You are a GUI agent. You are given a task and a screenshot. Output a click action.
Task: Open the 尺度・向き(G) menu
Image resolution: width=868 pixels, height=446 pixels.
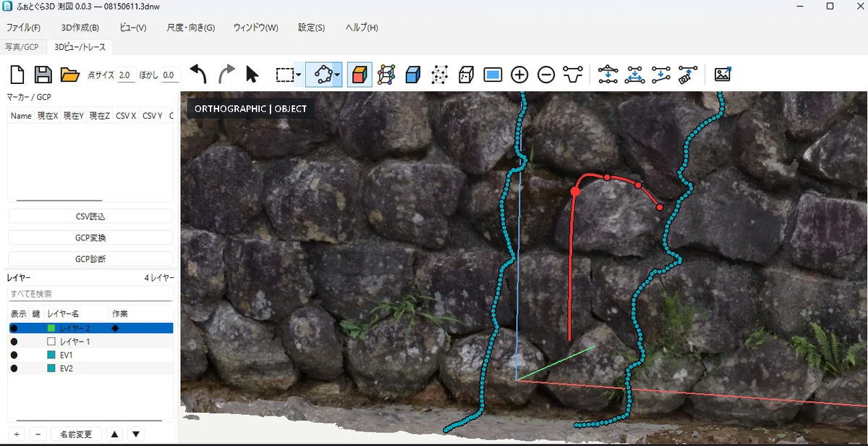191,28
